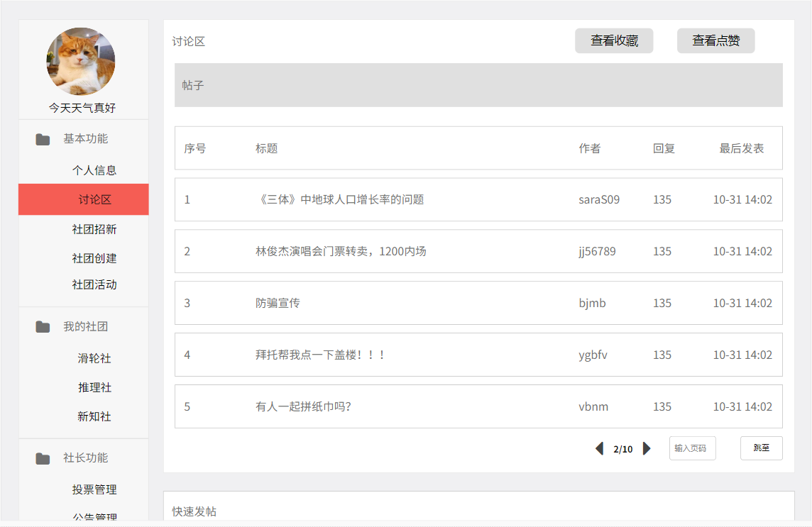
Task: Collapse the 基本功能 section header
Action: (85, 139)
